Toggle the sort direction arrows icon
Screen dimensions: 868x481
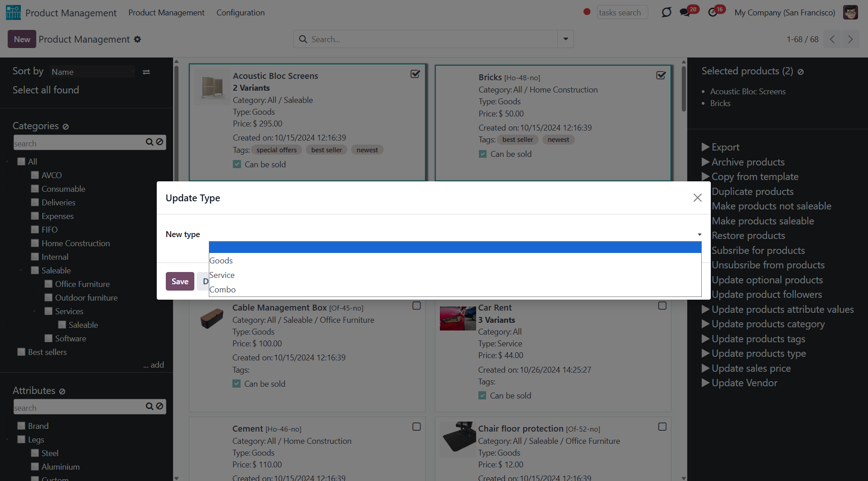(x=146, y=72)
